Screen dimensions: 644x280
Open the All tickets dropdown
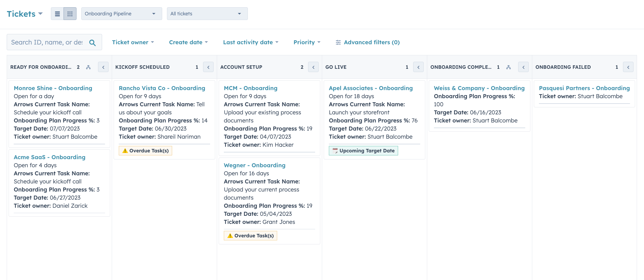[x=207, y=13]
